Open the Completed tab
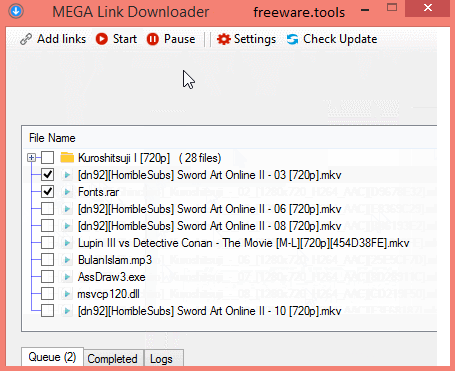The image size is (455, 371). pyautogui.click(x=112, y=359)
